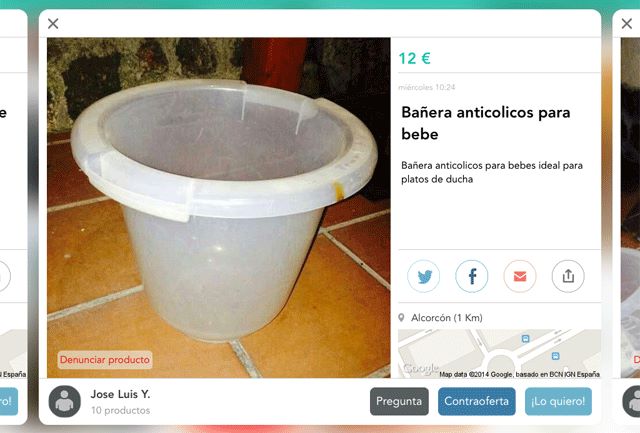Click the ¡Lo quiero! button
The width and height of the screenshot is (640, 433).
pyautogui.click(x=558, y=401)
